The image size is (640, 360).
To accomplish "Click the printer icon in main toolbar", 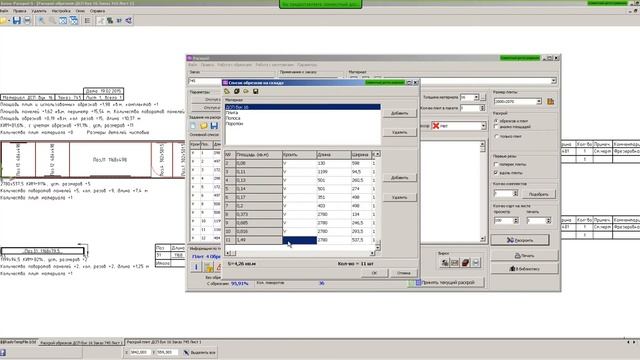I will pos(27,20).
